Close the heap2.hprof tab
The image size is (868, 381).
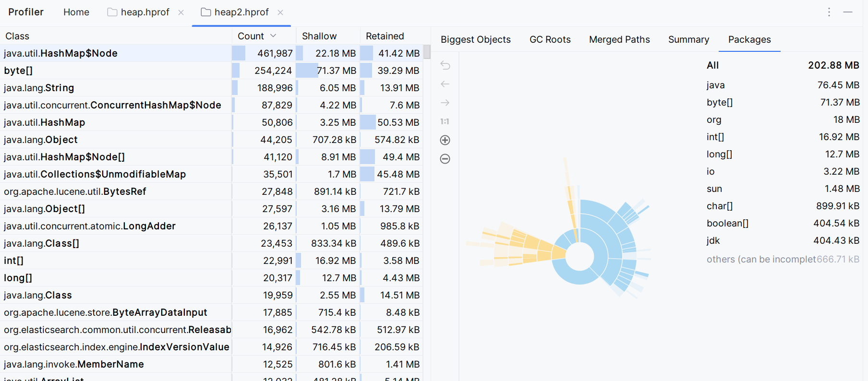[x=280, y=12]
